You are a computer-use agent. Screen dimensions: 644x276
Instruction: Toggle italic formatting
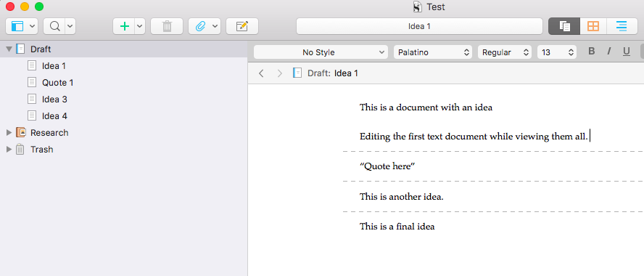point(609,52)
